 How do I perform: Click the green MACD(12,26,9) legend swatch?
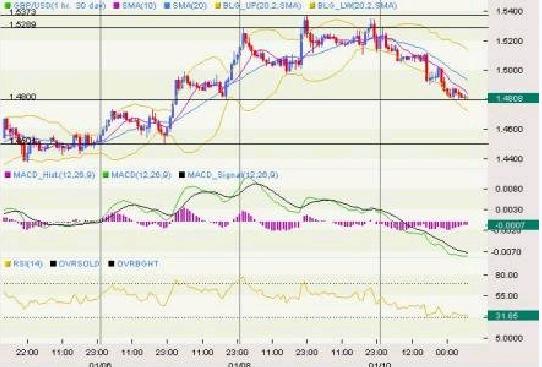(106, 175)
